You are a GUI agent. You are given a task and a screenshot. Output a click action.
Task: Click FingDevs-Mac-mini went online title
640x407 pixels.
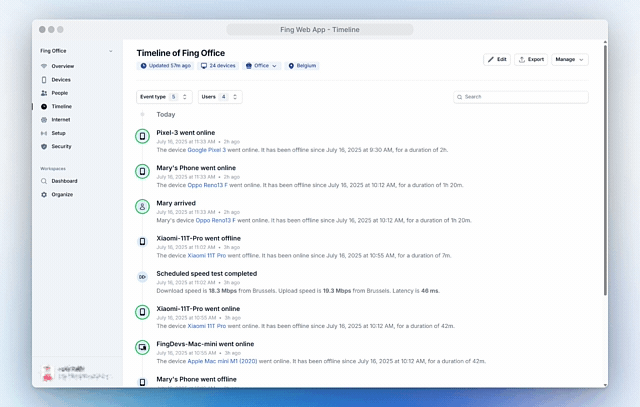click(x=205, y=344)
